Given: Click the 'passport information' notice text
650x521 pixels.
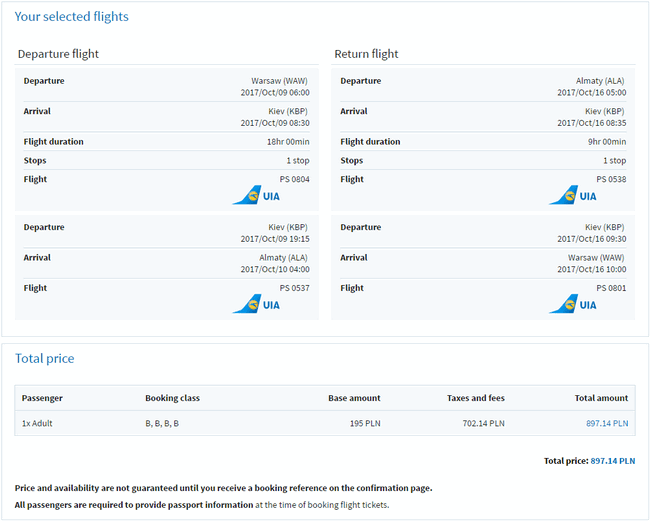Looking at the screenshot, I should 201,504.
